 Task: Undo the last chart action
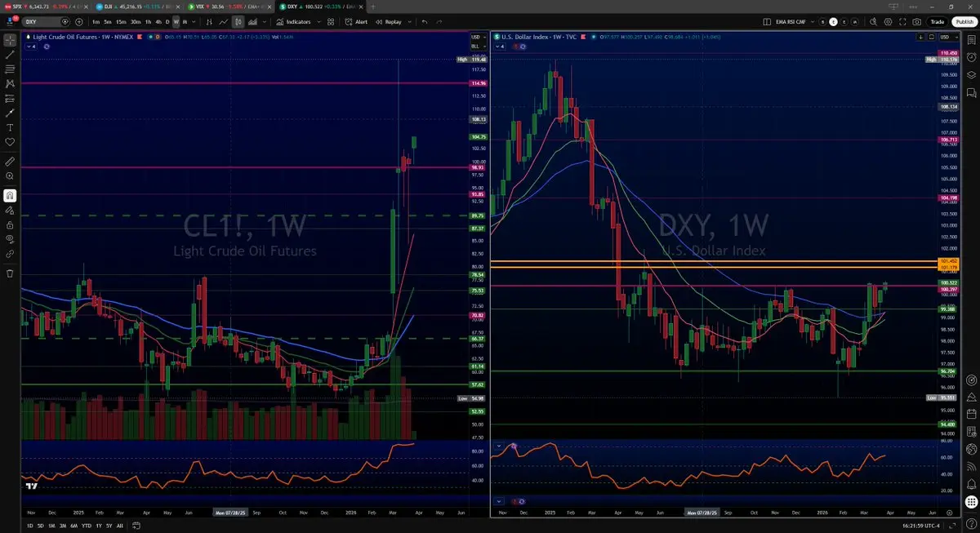tap(425, 22)
